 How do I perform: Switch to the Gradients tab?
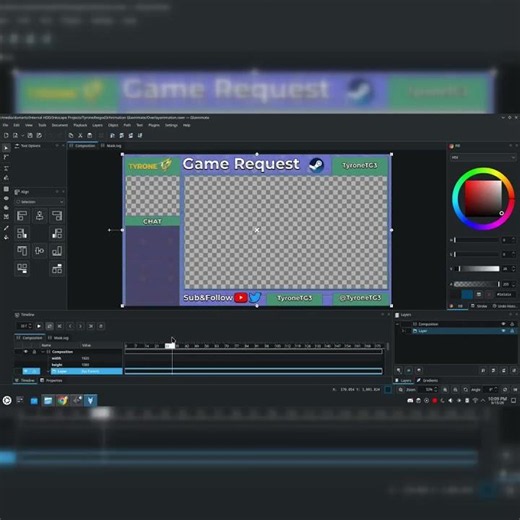[427, 380]
